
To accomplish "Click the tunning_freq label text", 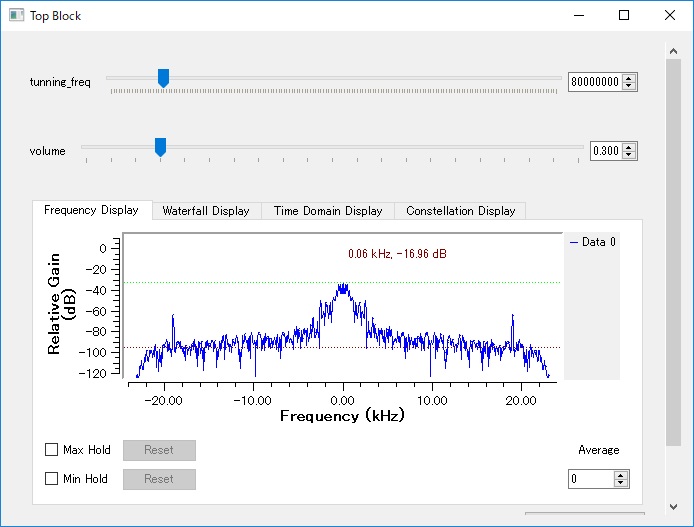I will point(60,82).
